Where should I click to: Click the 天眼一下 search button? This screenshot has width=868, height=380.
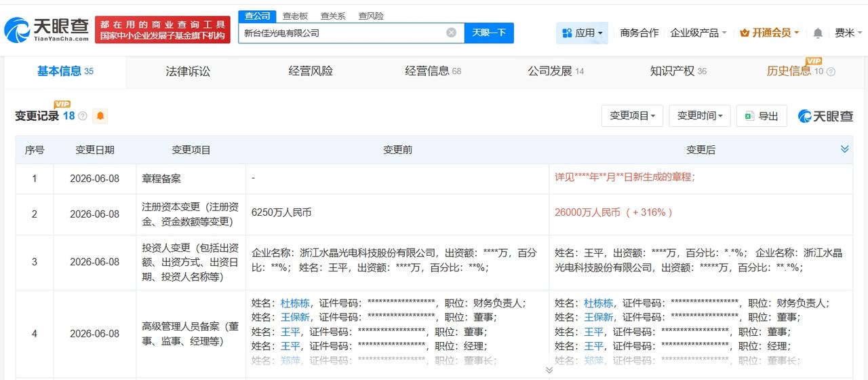(489, 33)
